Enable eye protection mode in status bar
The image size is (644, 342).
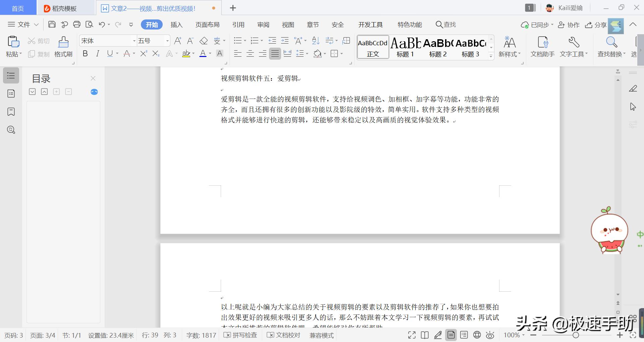click(490, 335)
